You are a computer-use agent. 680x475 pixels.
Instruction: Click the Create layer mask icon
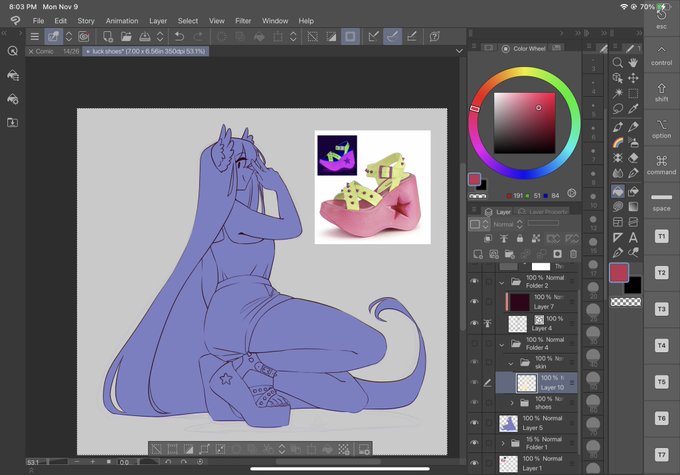pyautogui.click(x=557, y=254)
